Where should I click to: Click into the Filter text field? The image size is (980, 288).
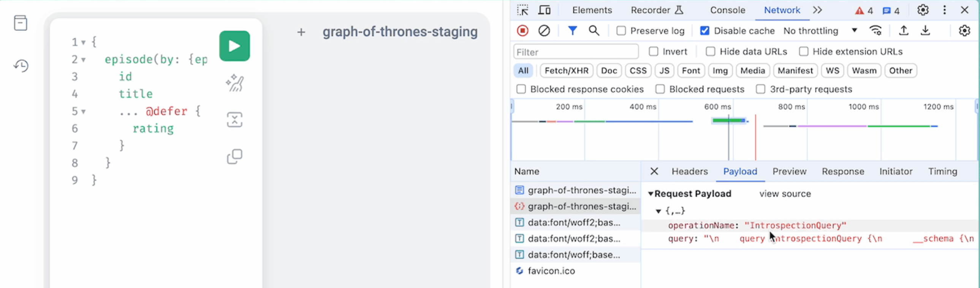pos(576,52)
